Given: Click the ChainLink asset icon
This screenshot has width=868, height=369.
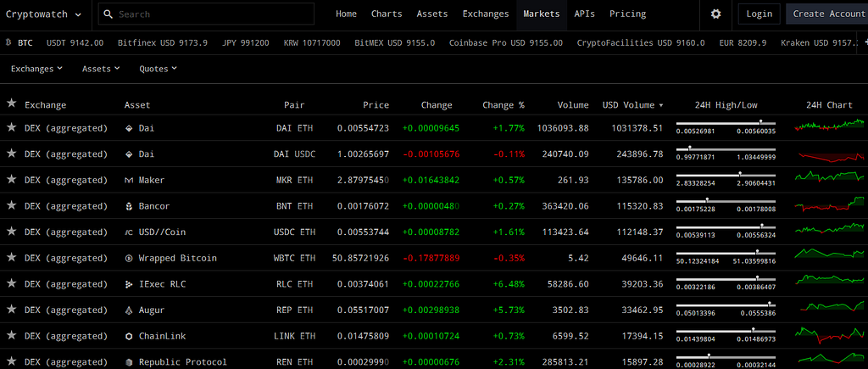Looking at the screenshot, I should [129, 336].
